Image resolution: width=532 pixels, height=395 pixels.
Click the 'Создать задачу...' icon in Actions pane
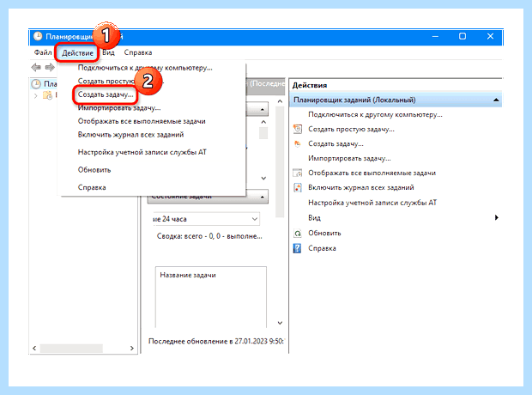[297, 143]
